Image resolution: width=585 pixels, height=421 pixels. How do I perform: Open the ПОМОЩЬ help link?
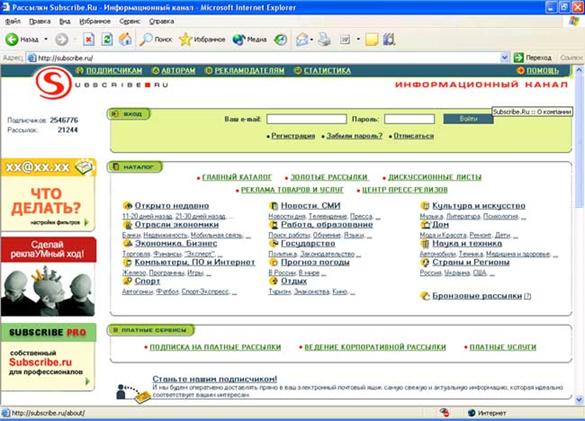[542, 71]
